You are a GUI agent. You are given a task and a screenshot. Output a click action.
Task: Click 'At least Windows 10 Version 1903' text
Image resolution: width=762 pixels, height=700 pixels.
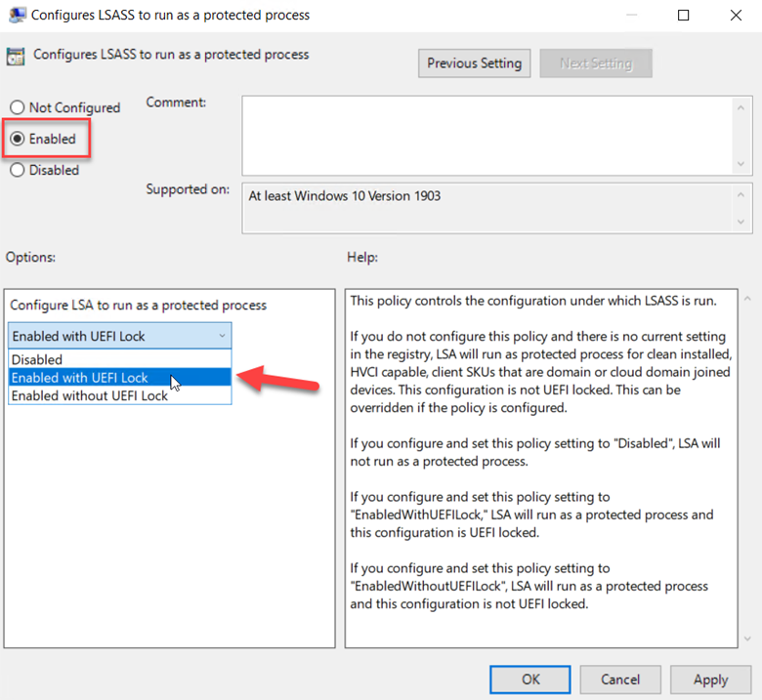coord(345,196)
